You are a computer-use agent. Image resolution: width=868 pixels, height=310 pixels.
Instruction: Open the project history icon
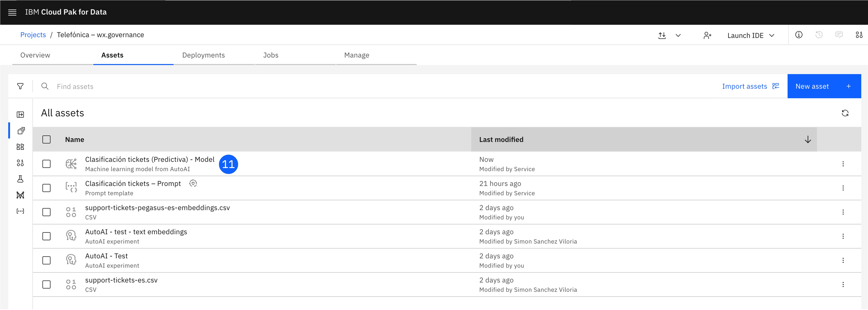(x=819, y=35)
